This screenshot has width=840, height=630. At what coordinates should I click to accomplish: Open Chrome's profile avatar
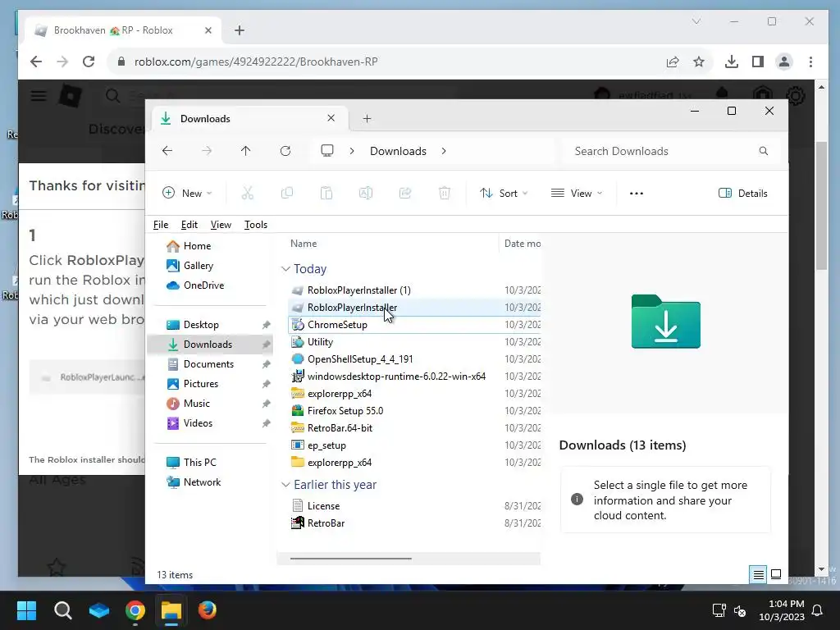click(783, 62)
